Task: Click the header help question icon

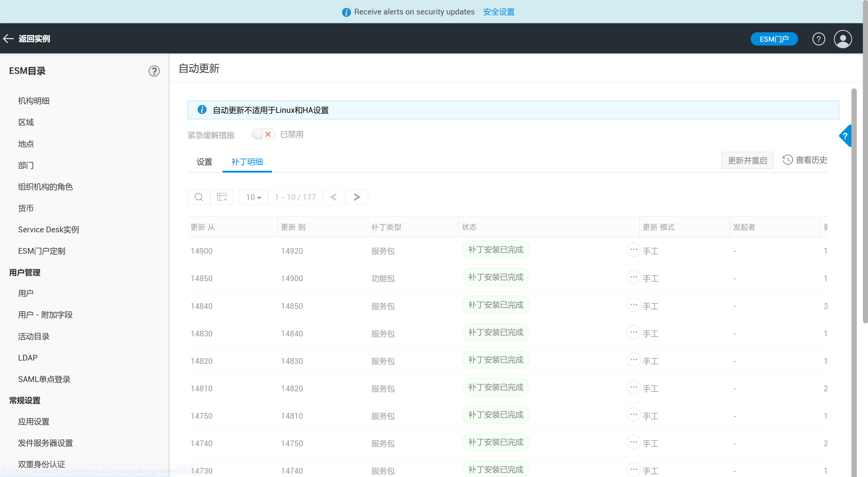Action: coord(818,39)
